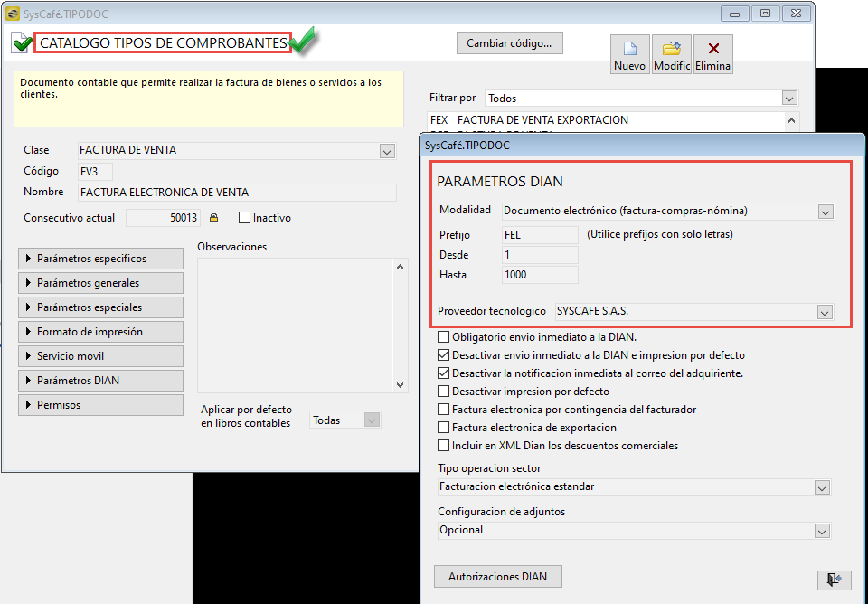Uncheck Desactivar la notificacion inmediata al correo
This screenshot has height=604, width=868.
click(x=443, y=373)
